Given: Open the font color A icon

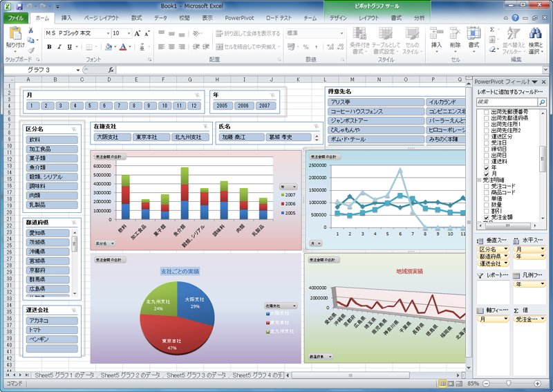Looking at the screenshot, I should click(123, 46).
